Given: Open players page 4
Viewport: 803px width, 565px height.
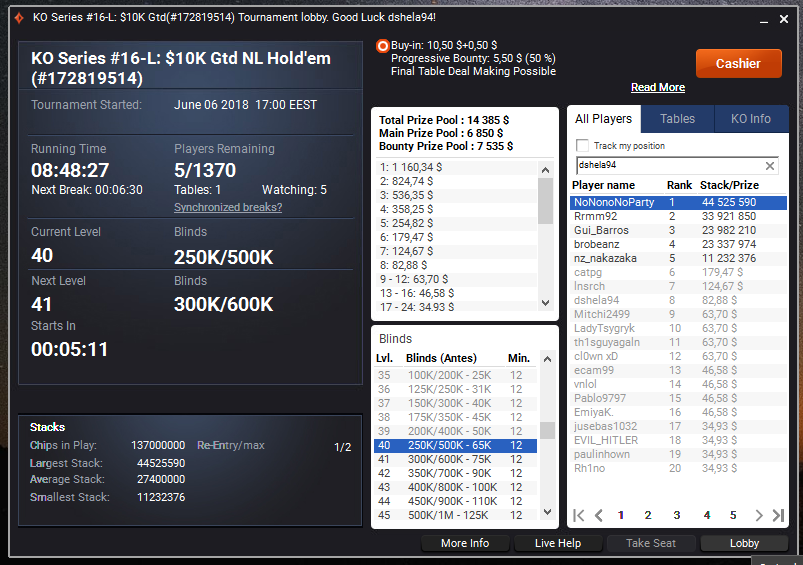Looking at the screenshot, I should tap(707, 515).
